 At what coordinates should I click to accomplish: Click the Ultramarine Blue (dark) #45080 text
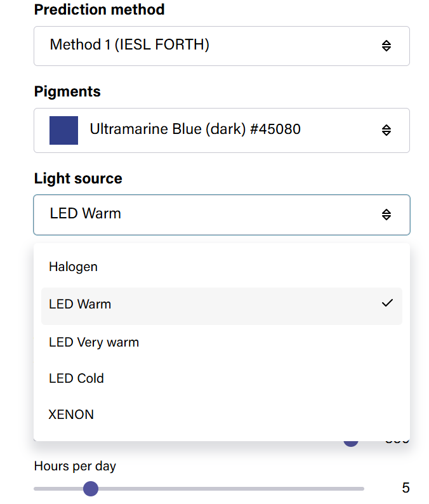pos(195,129)
